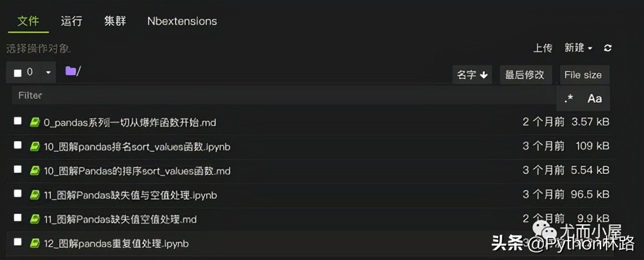Click the purple root folder icon
Image resolution: width=644 pixels, height=260 pixels.
click(x=71, y=71)
